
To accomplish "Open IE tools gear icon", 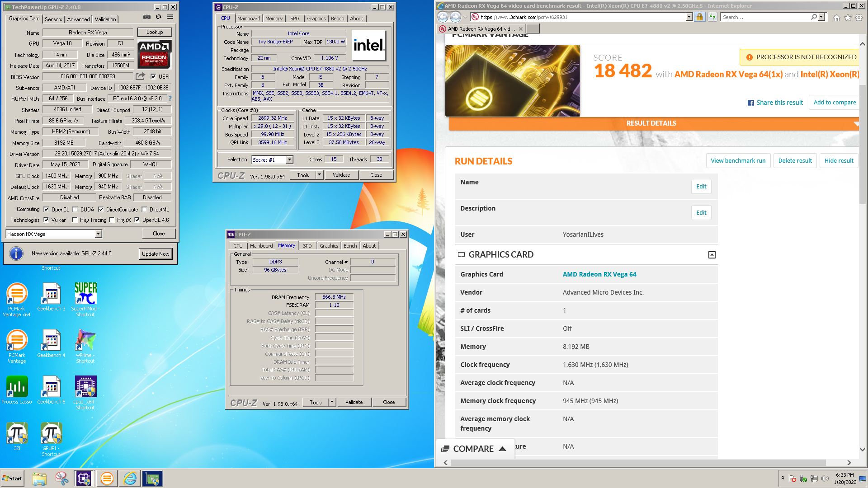I will pyautogui.click(x=859, y=18).
